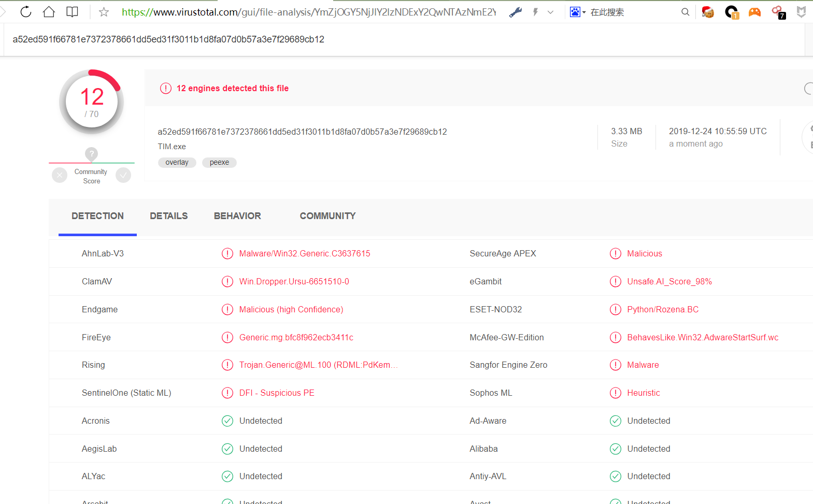Click Rising Trojan.Generic@ML.100 result

tap(318, 365)
